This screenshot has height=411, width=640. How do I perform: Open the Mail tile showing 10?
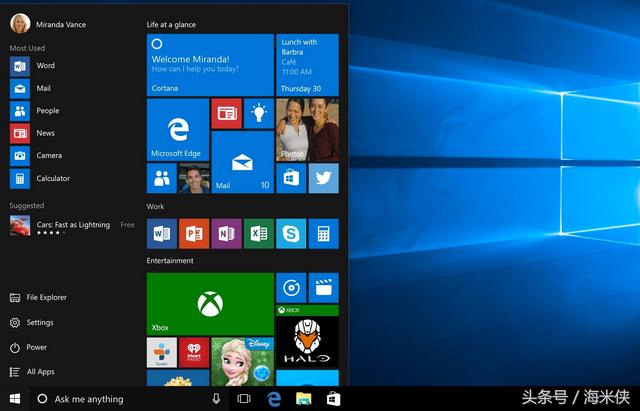[x=242, y=162]
